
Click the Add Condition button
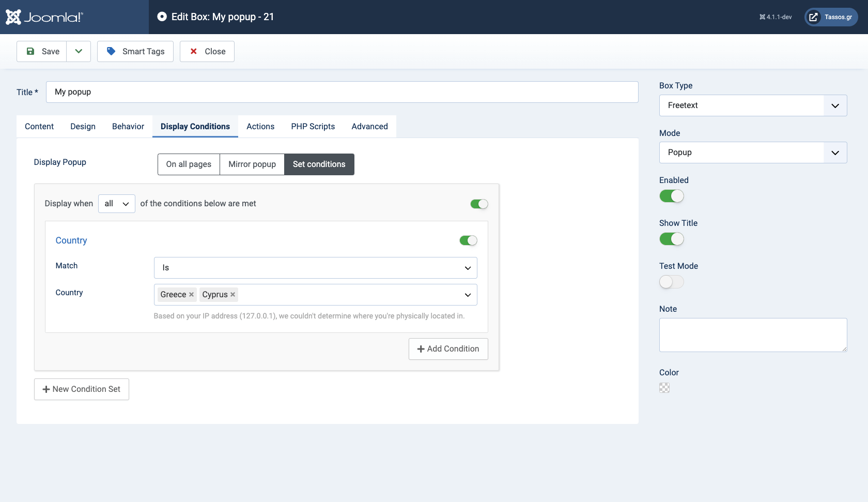(448, 349)
